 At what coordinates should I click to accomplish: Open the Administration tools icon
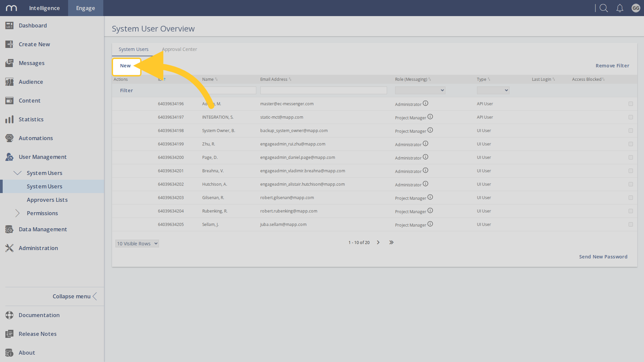(x=9, y=248)
